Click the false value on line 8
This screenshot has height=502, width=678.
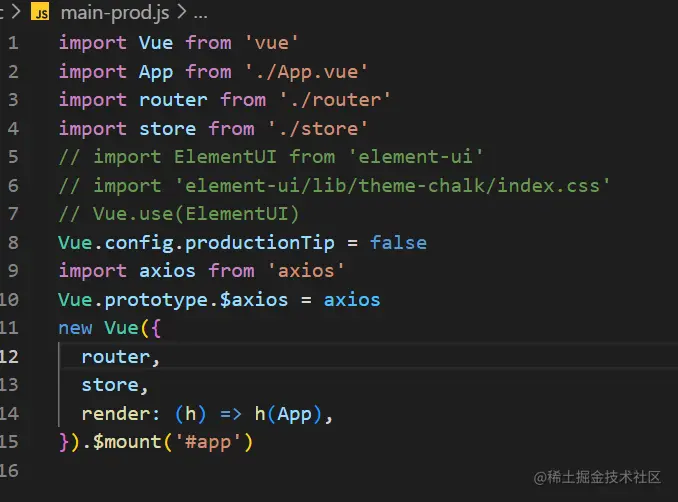398,243
